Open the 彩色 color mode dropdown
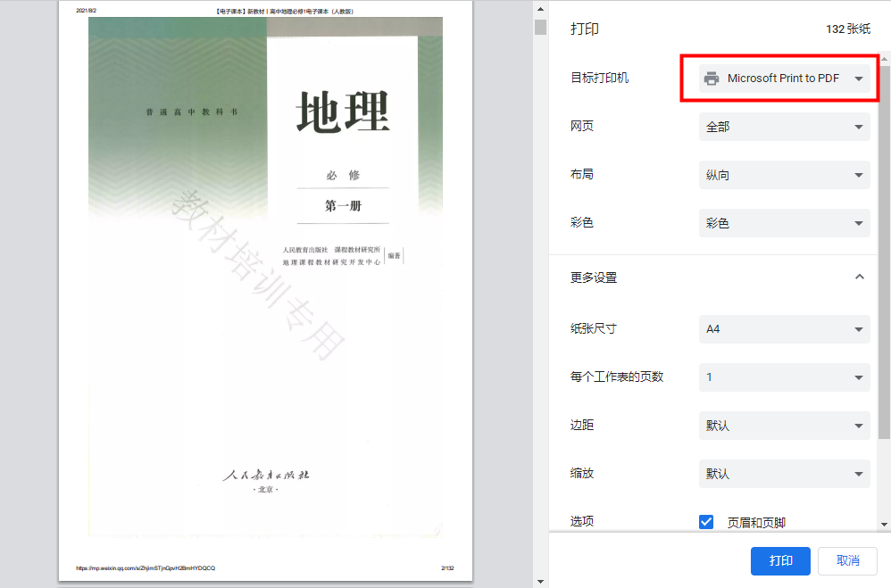Viewport: 891px width, 588px height. coord(784,223)
